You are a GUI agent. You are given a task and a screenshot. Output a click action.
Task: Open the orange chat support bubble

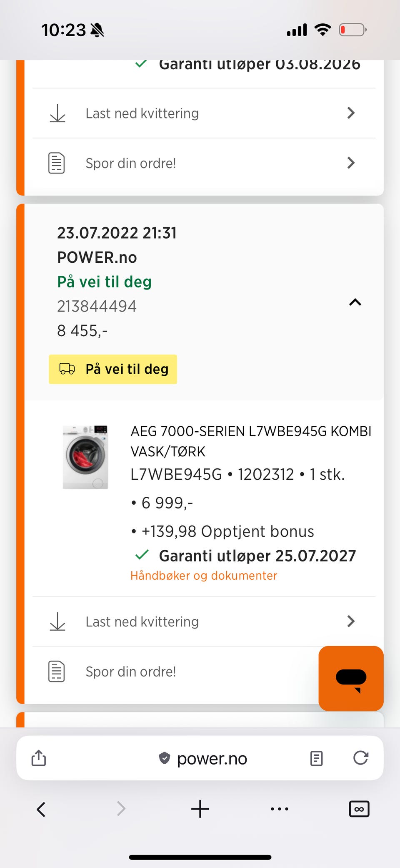(350, 678)
